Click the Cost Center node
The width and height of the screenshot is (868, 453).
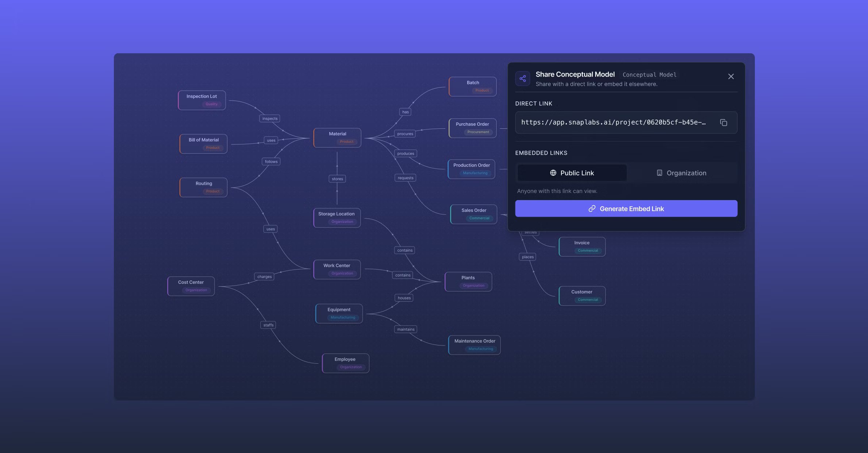tap(191, 286)
